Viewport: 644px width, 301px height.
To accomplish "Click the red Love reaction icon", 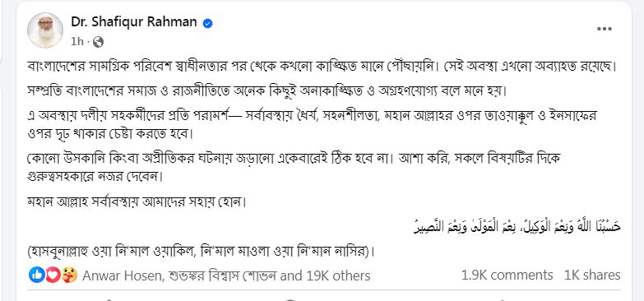I will (53, 275).
